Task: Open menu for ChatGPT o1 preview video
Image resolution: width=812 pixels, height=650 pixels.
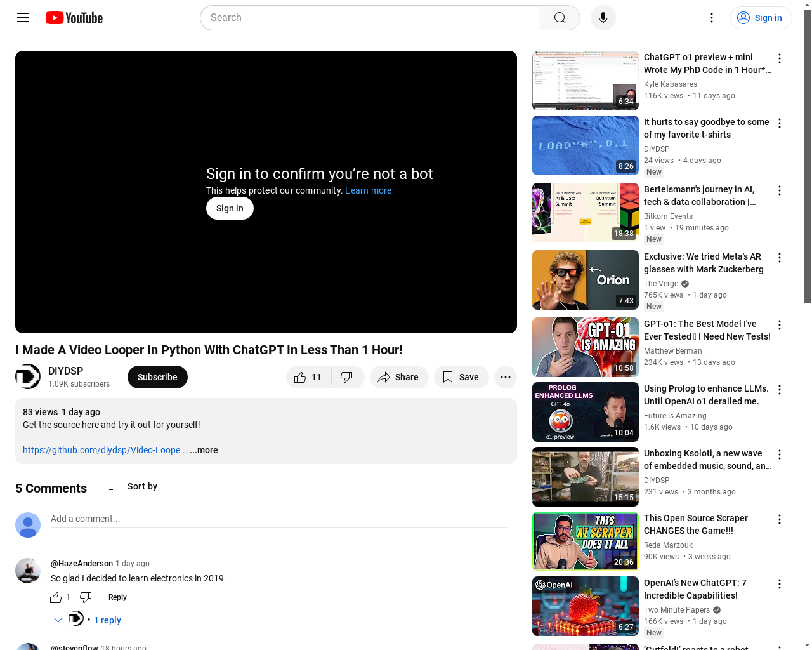Action: (x=780, y=58)
